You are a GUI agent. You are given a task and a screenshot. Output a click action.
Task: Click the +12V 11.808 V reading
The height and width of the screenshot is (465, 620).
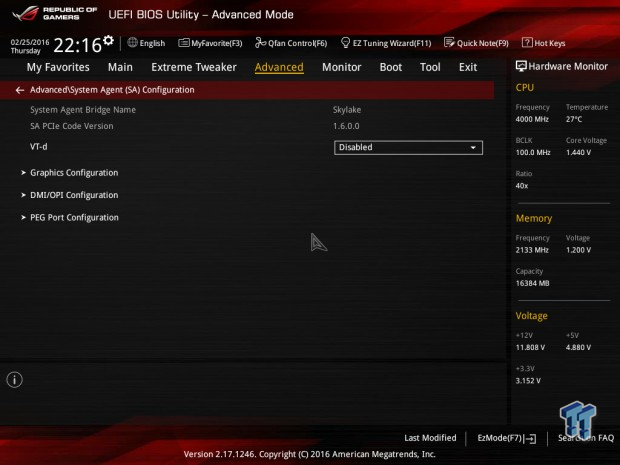click(x=530, y=348)
